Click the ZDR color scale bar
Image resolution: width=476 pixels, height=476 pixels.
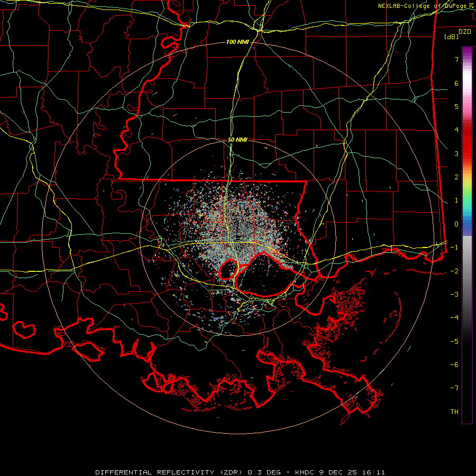point(467,235)
